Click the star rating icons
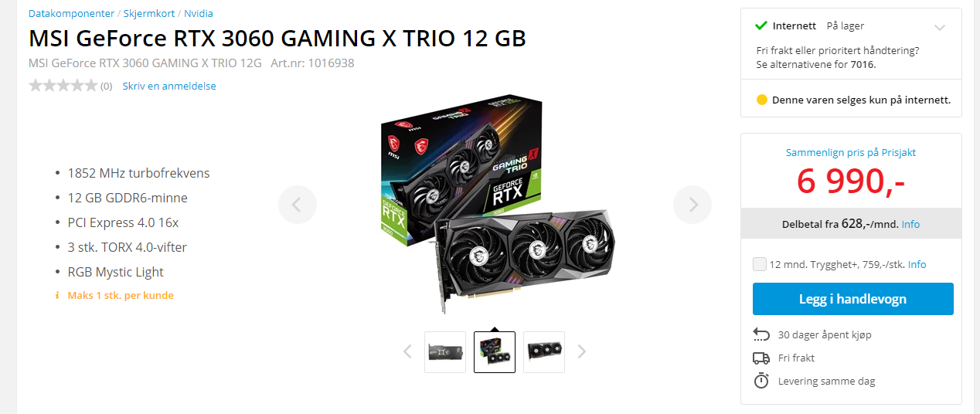This screenshot has width=980, height=414. (x=63, y=86)
